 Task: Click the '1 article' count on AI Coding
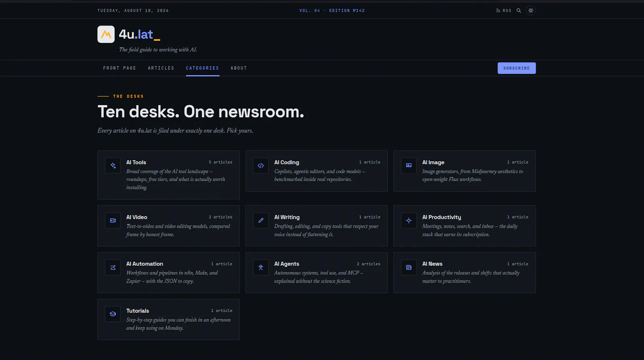(370, 162)
